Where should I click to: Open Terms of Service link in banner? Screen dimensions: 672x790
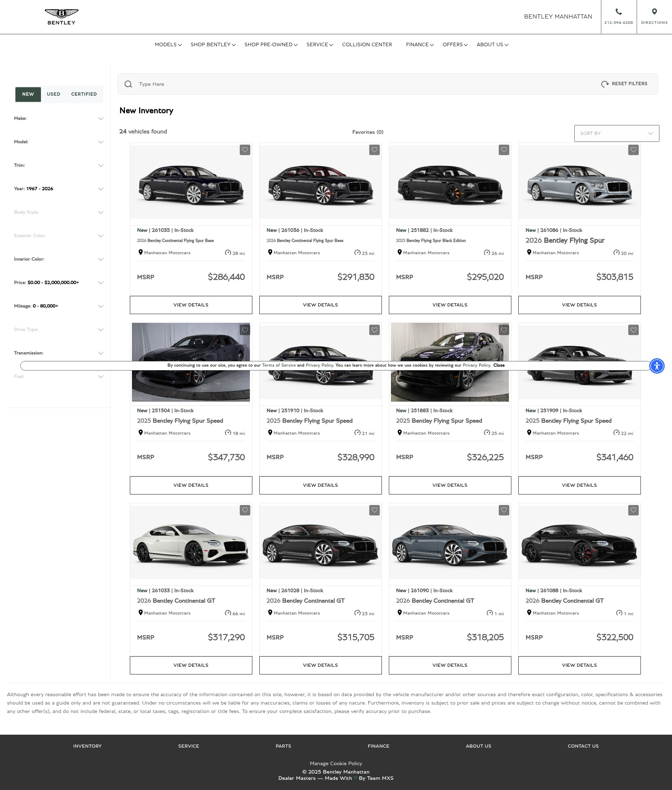click(279, 365)
